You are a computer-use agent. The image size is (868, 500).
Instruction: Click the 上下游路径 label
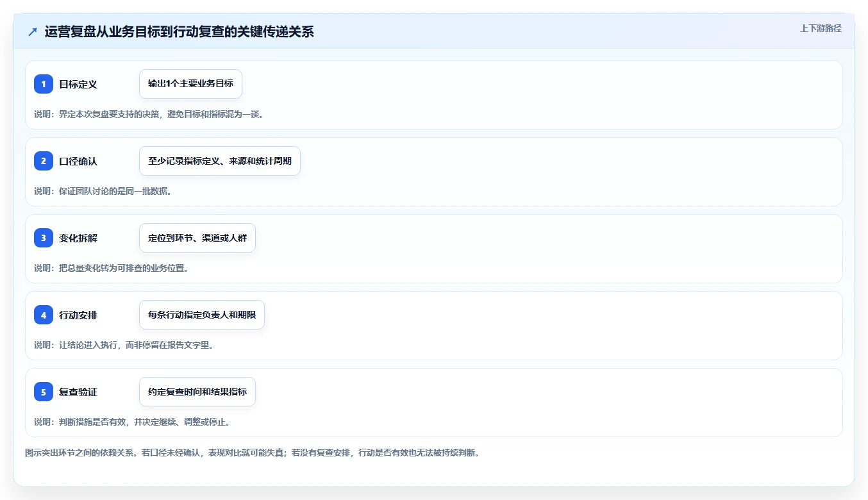click(821, 28)
